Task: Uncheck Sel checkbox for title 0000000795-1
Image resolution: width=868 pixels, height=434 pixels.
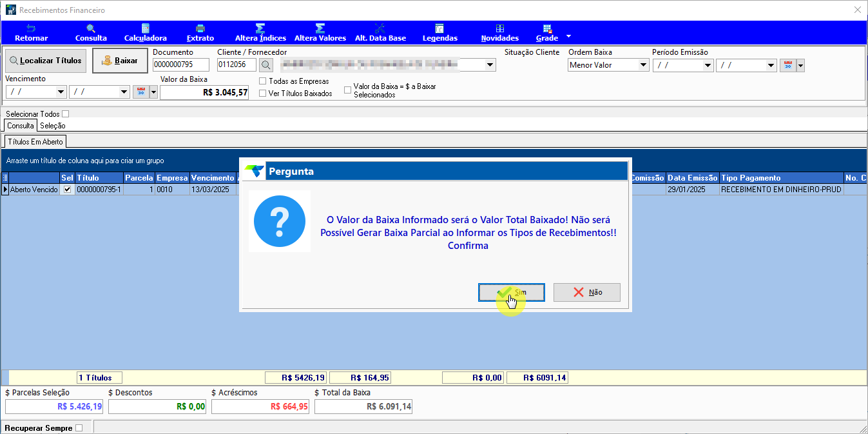Action: [x=67, y=190]
